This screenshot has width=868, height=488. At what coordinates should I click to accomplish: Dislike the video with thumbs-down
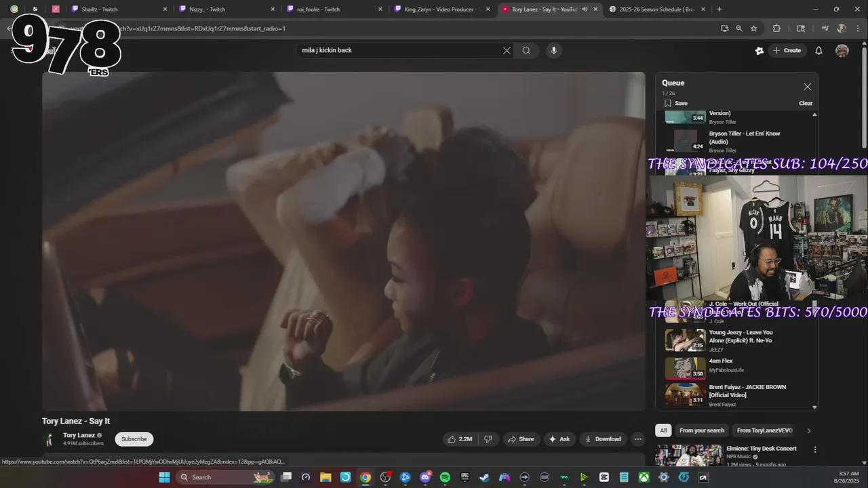[x=488, y=439]
